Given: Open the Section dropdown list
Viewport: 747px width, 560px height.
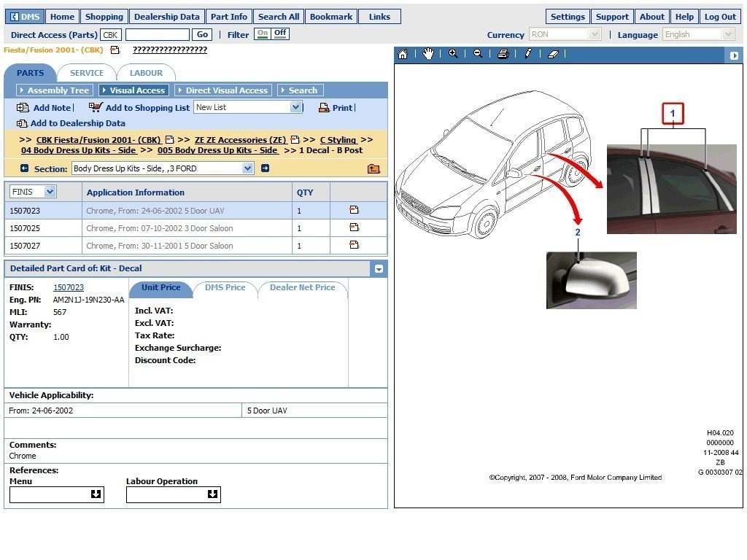Looking at the screenshot, I should [247, 168].
